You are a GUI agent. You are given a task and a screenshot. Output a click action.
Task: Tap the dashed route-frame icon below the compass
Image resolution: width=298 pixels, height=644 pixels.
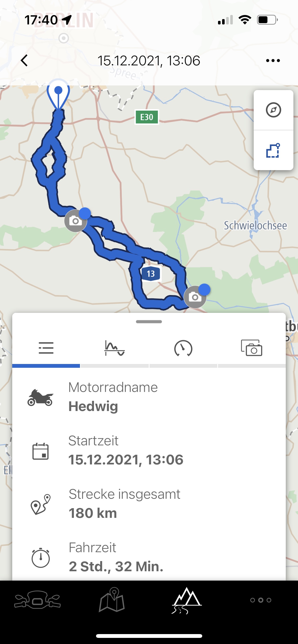(273, 150)
